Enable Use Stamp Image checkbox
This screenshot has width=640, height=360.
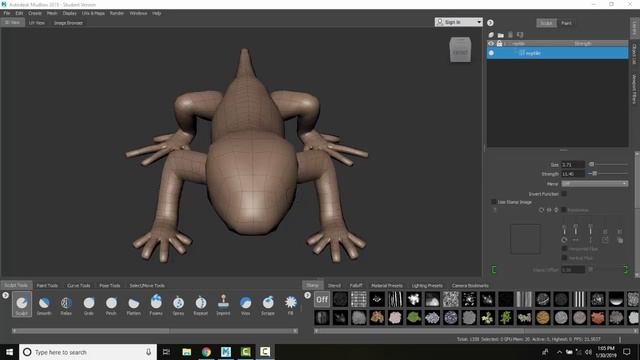[493, 202]
